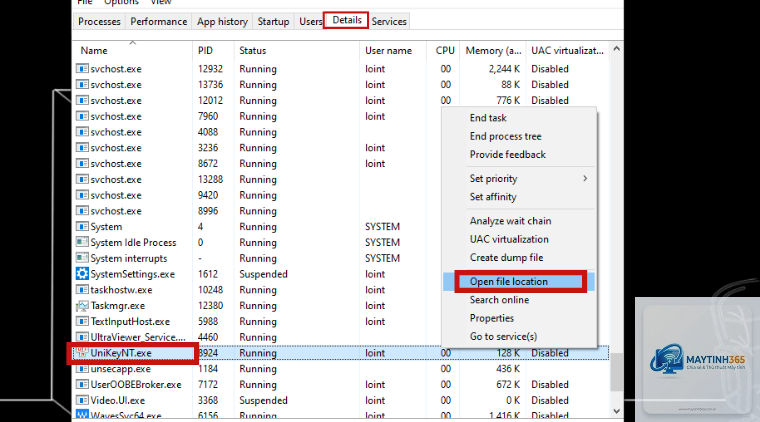Click the icon of svchost.exe PID 13736
The width and height of the screenshot is (760, 422).
[x=82, y=84]
